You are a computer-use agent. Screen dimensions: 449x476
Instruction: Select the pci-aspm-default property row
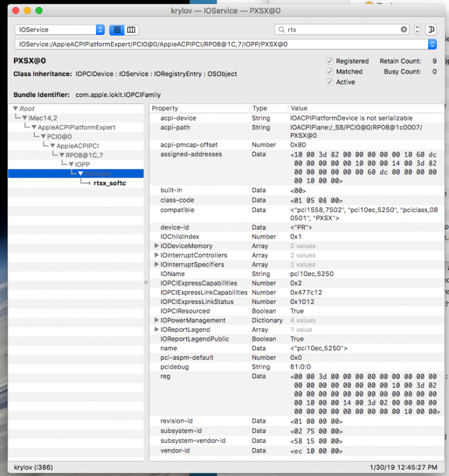(297, 357)
